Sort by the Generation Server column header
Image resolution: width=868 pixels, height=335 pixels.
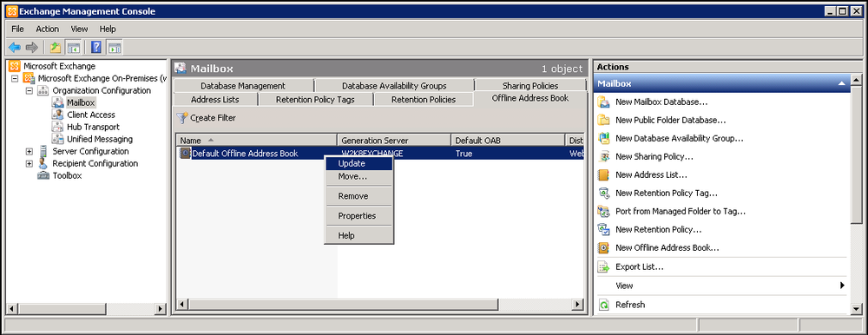[394, 141]
